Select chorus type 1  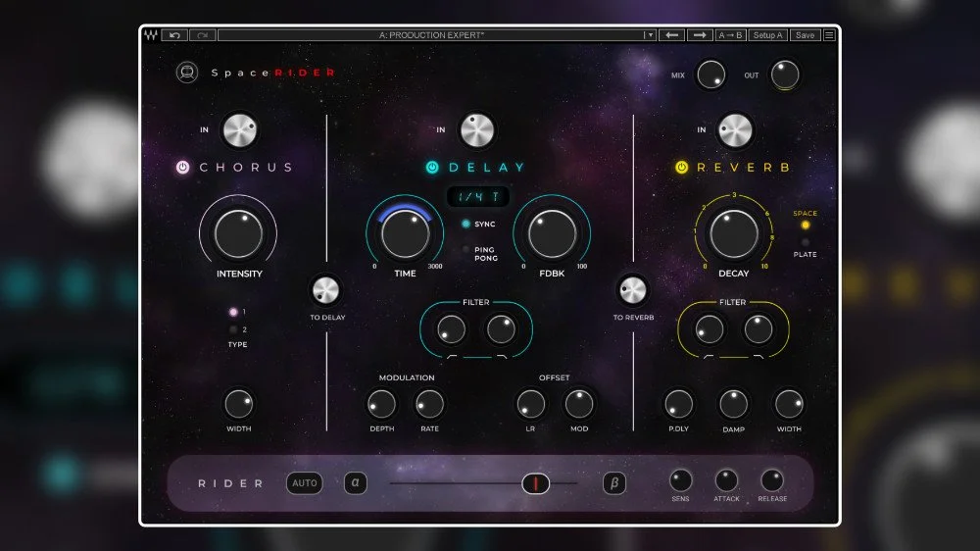[x=233, y=312]
